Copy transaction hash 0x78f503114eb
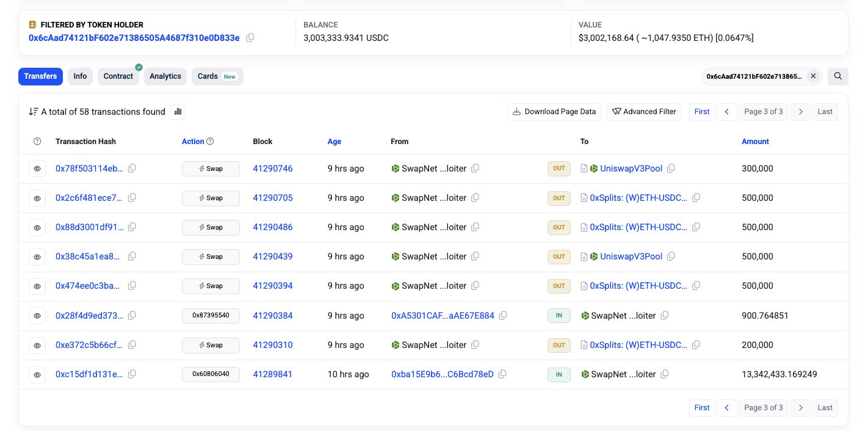868x431 pixels. pyautogui.click(x=132, y=168)
